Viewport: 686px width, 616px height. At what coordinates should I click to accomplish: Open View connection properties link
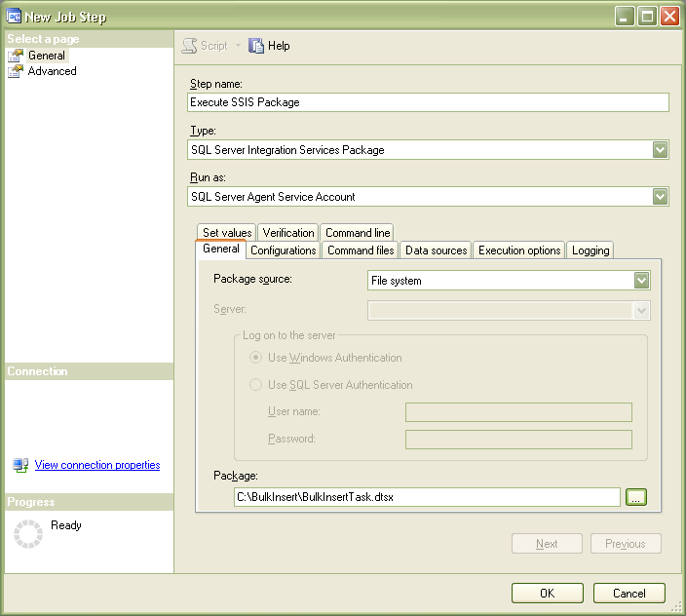(97, 465)
